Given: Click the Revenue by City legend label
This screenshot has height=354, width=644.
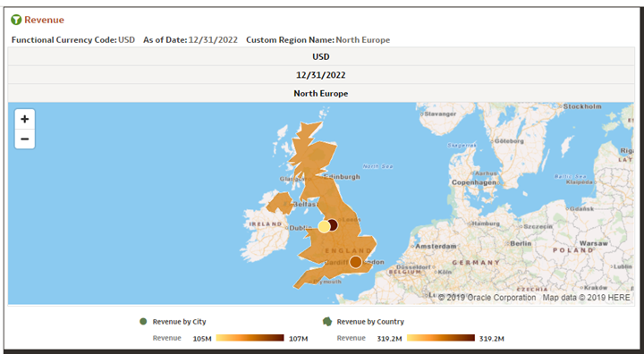Looking at the screenshot, I should [x=179, y=322].
